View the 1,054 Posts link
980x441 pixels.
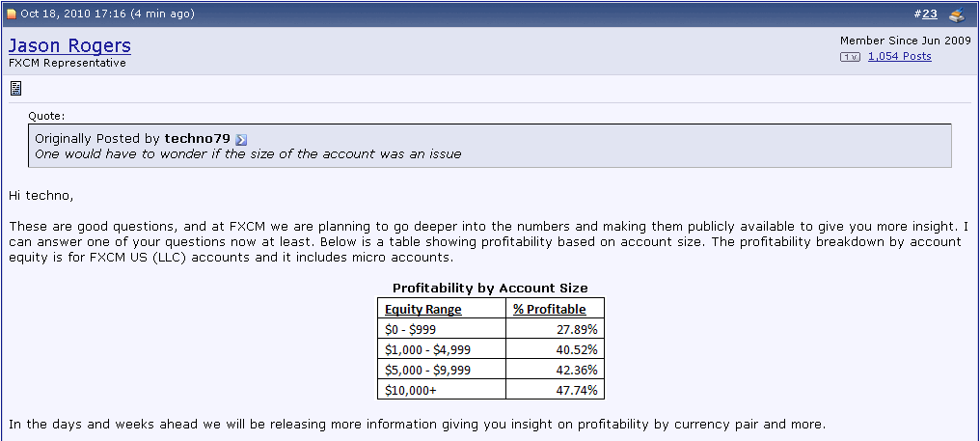coord(899,56)
